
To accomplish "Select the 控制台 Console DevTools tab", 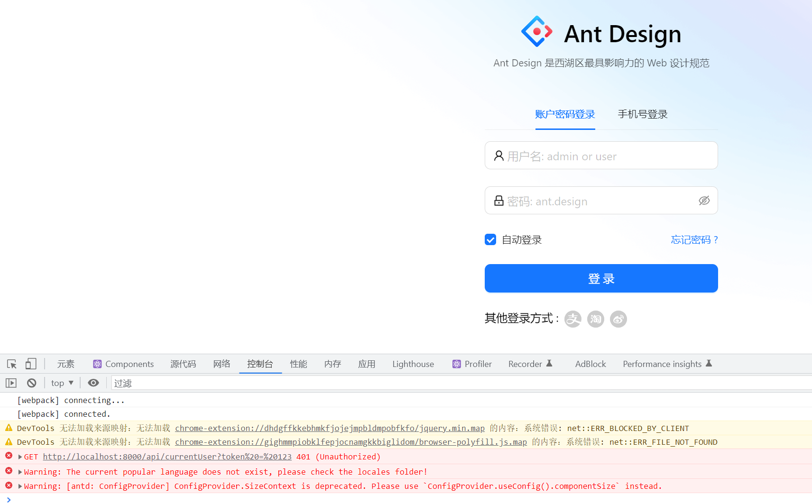I will coord(260,364).
